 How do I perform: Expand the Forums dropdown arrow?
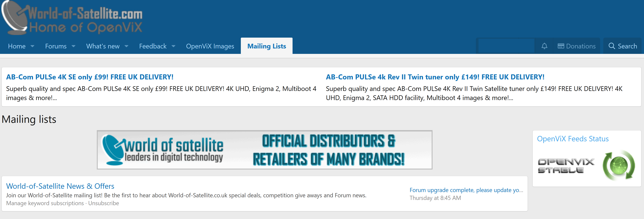click(73, 46)
